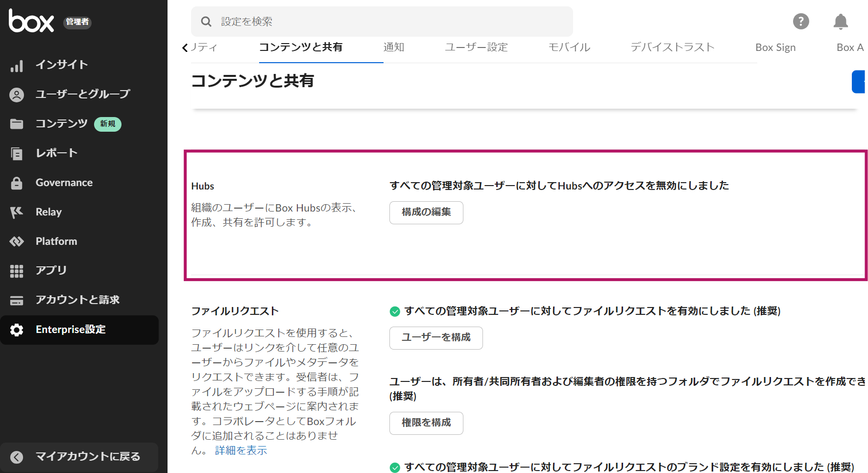868x473 pixels.
Task: Click the Enterprise設定 gear icon
Action: [17, 330]
